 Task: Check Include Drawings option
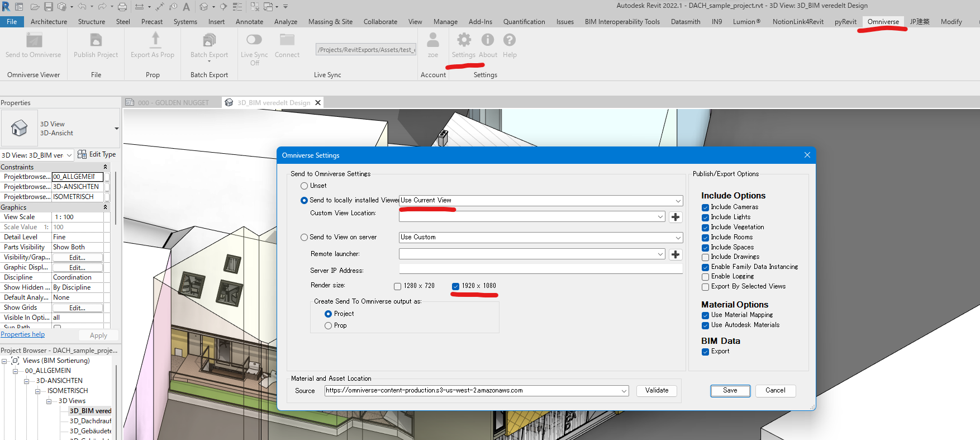coord(706,257)
